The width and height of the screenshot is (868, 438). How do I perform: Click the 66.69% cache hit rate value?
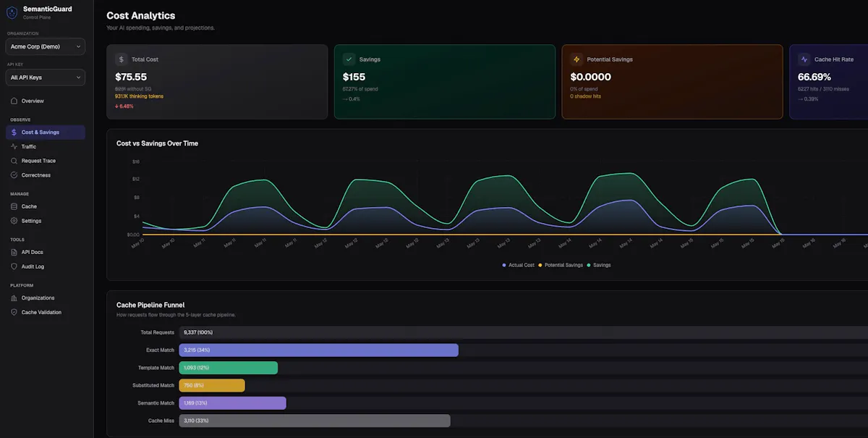(814, 77)
